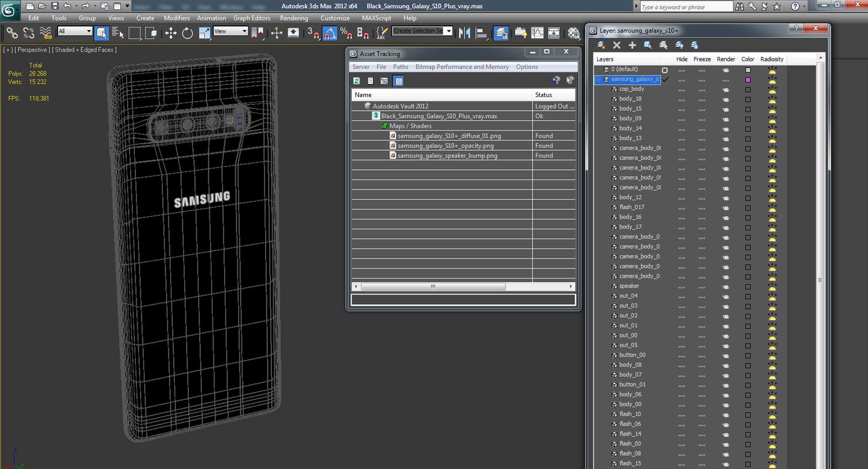868x469 pixels.
Task: Click Freeze/Unfreeze All Layers icon
Action: [694, 45]
